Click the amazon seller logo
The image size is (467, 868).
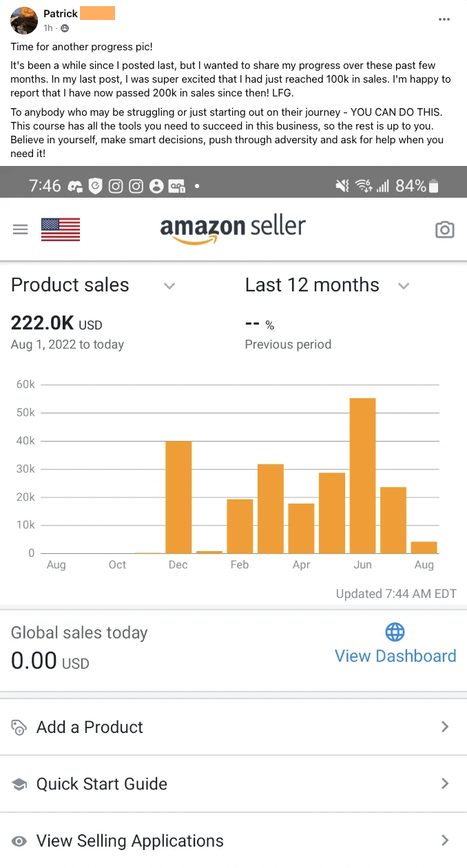(233, 229)
